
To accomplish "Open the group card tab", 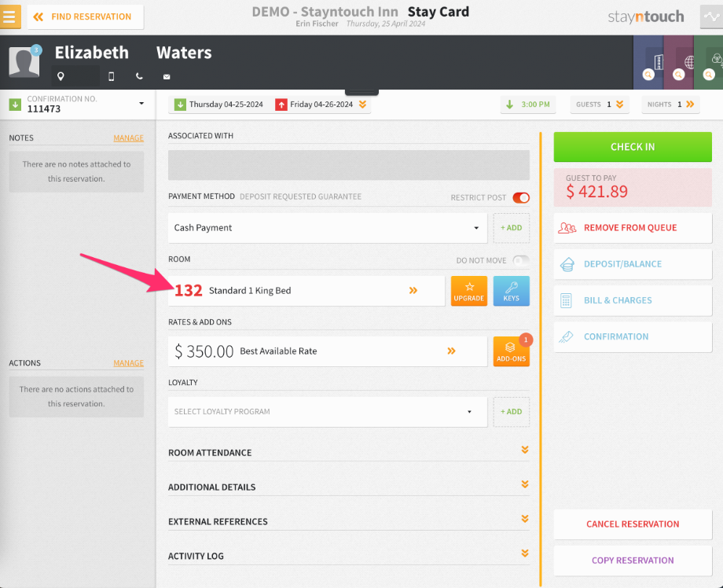I will pyautogui.click(x=709, y=62).
